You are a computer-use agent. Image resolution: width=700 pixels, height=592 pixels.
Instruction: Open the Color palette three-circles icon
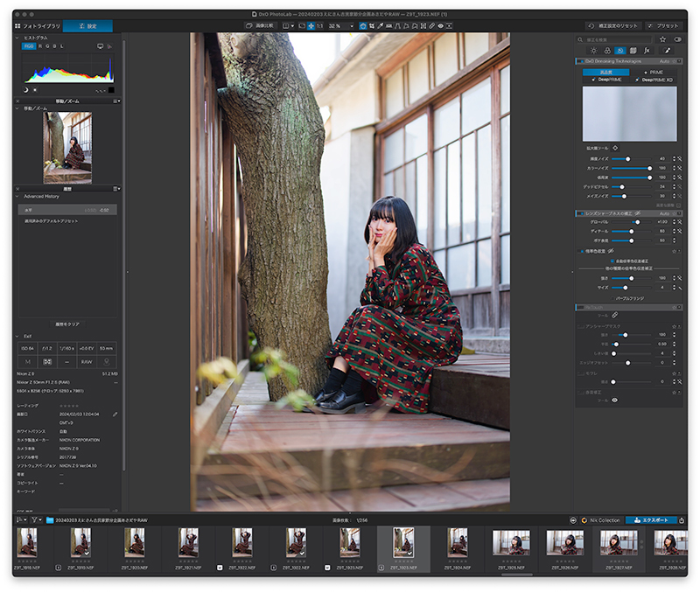click(x=607, y=51)
